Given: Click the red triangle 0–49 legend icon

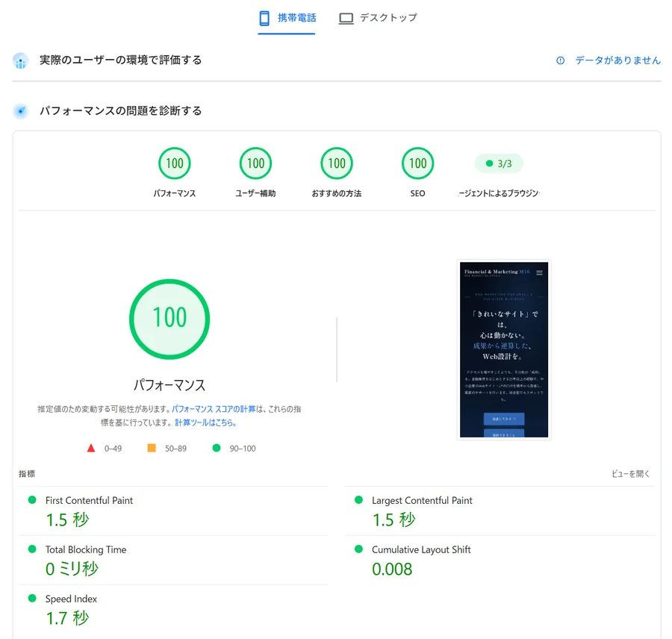Looking at the screenshot, I should point(91,449).
